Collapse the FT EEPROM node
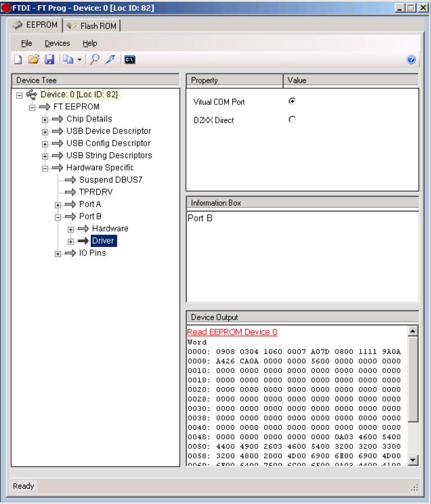The width and height of the screenshot is (431, 504). [32, 108]
